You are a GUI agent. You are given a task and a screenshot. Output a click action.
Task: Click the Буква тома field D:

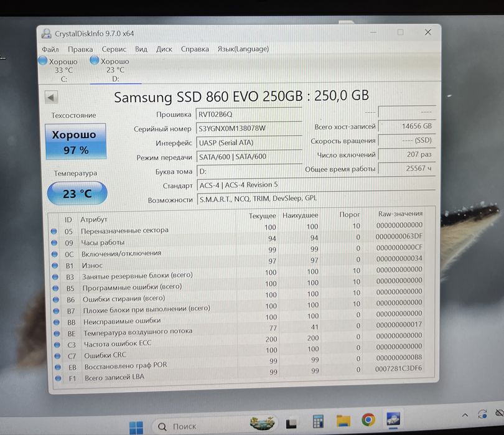click(x=250, y=171)
